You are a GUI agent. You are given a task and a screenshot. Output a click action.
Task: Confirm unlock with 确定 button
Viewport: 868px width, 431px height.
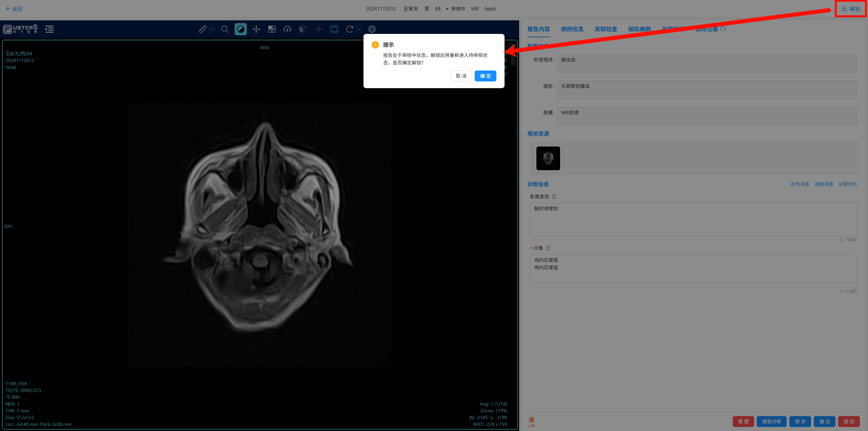coord(485,76)
